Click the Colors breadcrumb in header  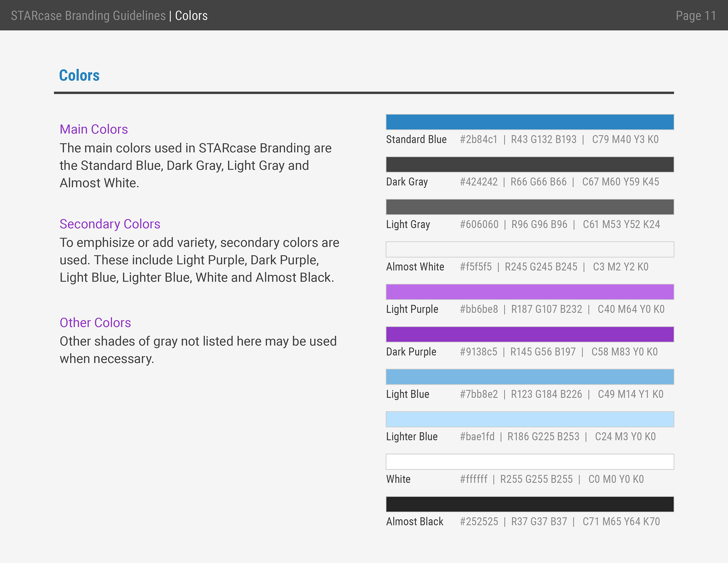pyautogui.click(x=191, y=16)
